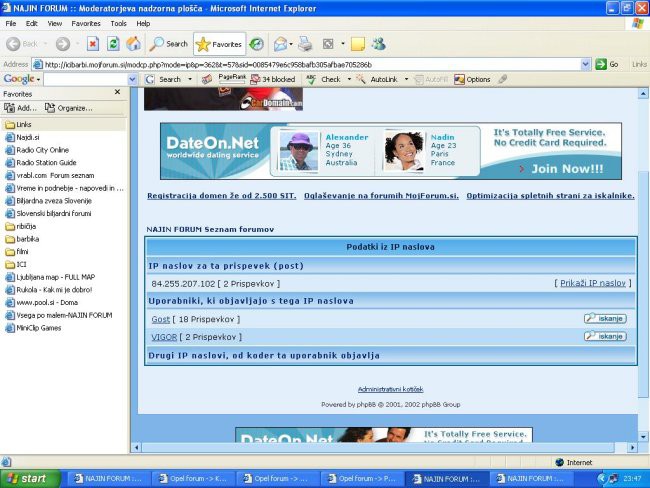The width and height of the screenshot is (650, 488).
Task: Open Radio City Online favorite
Action: 37,150
